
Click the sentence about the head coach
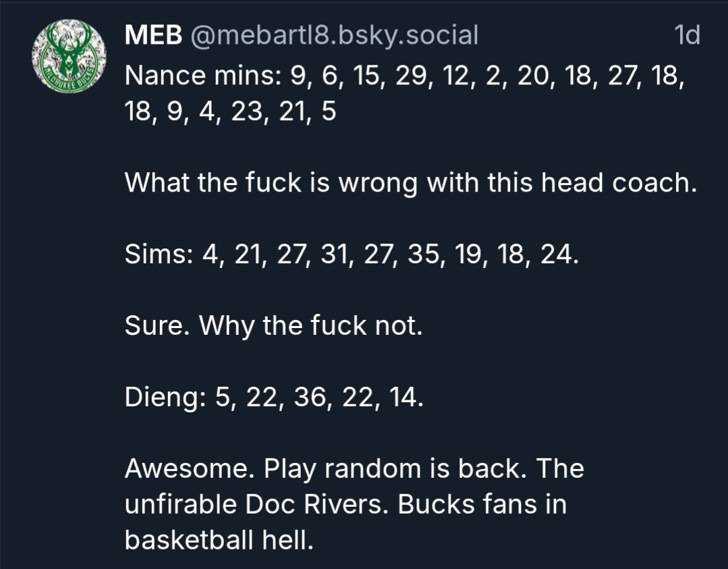(410, 182)
